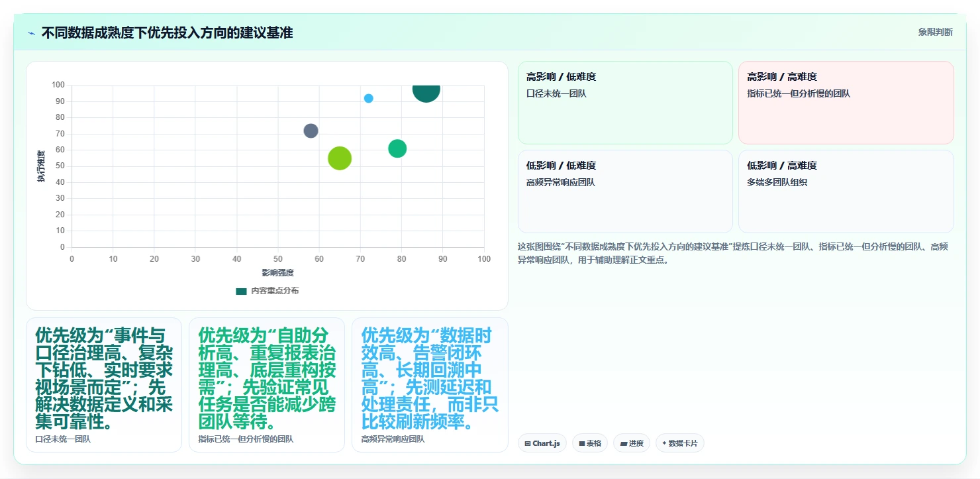
Task: Select the 象限判断 badge in the header
Action: [936, 32]
